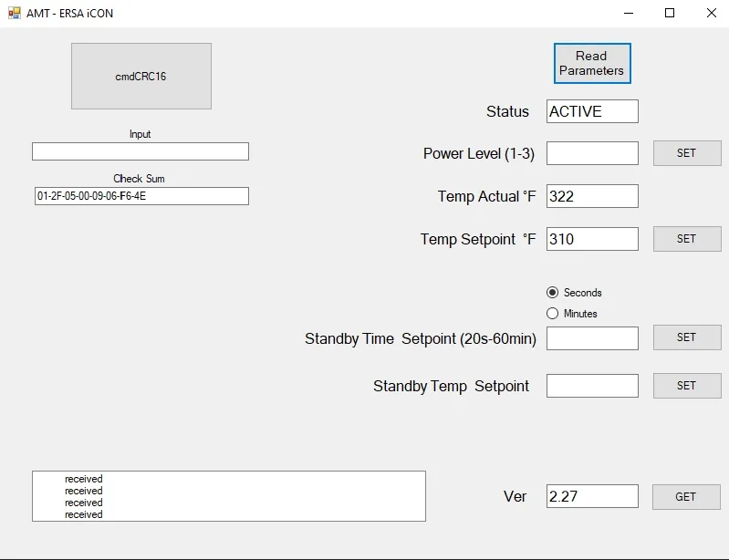Image resolution: width=729 pixels, height=560 pixels.
Task: Click the AMT - ERSA iCON app icon
Action: coord(15,13)
